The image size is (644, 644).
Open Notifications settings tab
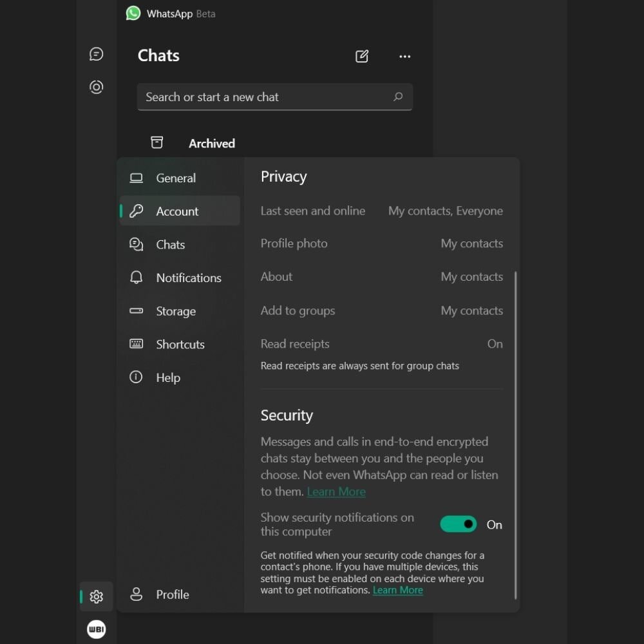(x=188, y=278)
